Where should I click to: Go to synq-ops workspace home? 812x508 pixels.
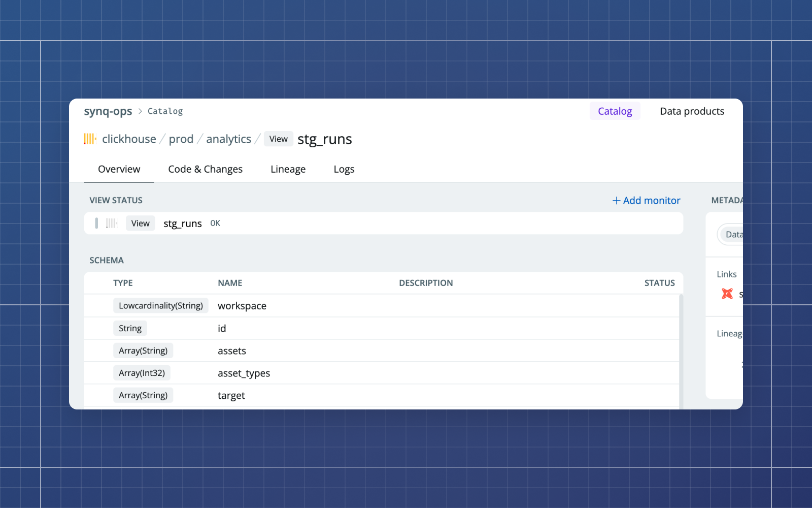[108, 111]
